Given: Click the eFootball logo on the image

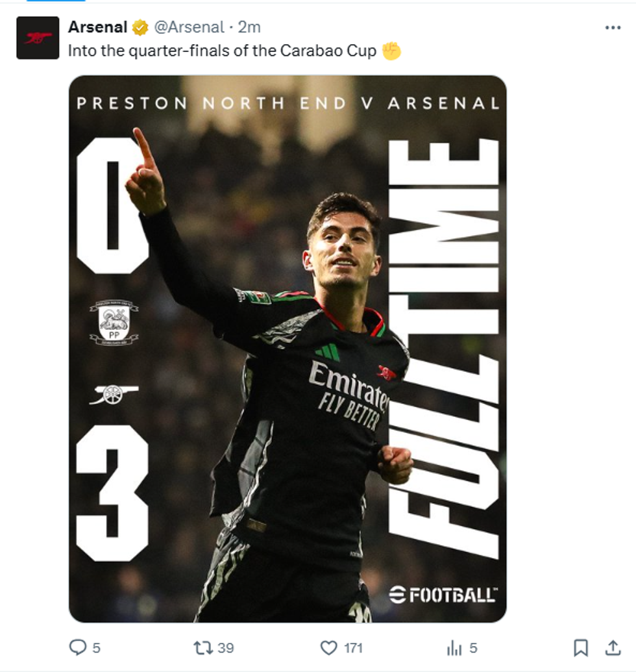Looking at the screenshot, I should (x=443, y=594).
